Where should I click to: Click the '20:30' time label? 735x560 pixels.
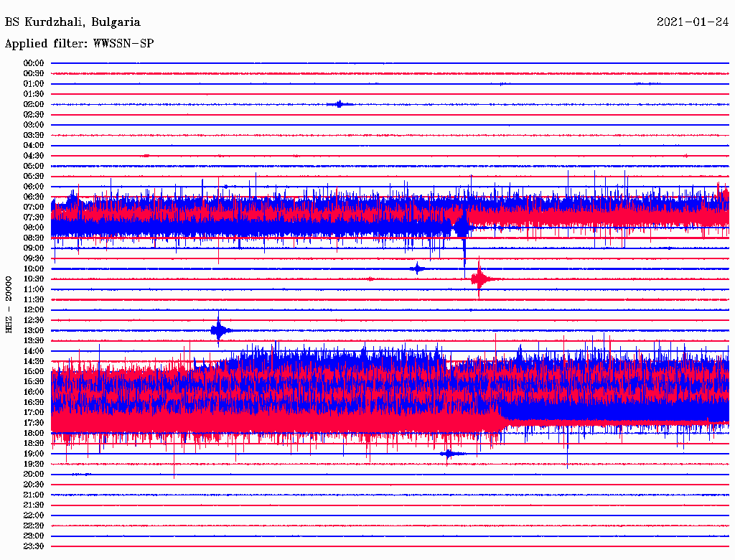click(x=34, y=485)
